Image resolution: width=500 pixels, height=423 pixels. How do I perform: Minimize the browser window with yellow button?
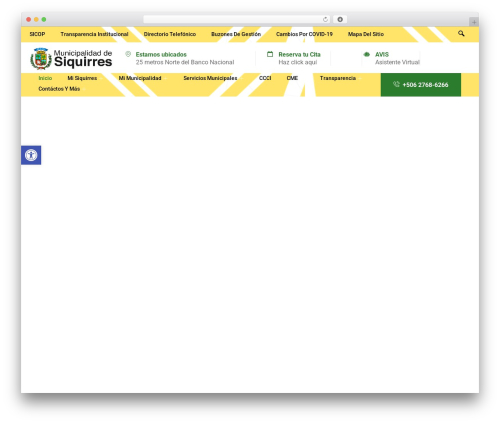point(36,19)
